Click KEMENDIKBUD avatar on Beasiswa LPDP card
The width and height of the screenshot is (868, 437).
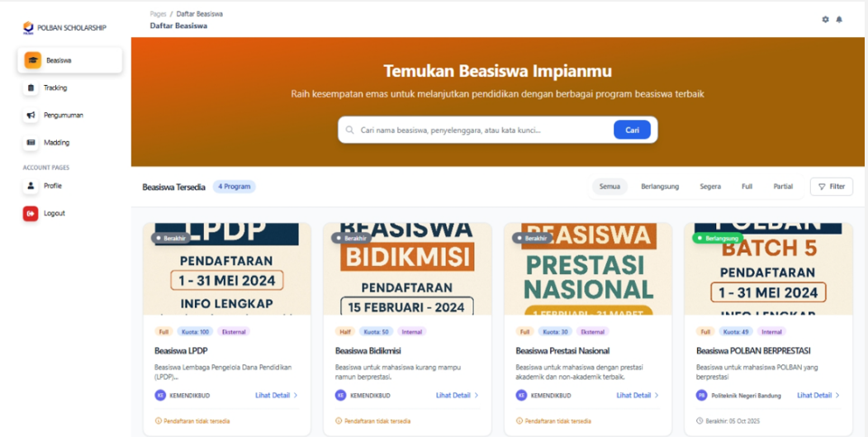click(x=160, y=396)
